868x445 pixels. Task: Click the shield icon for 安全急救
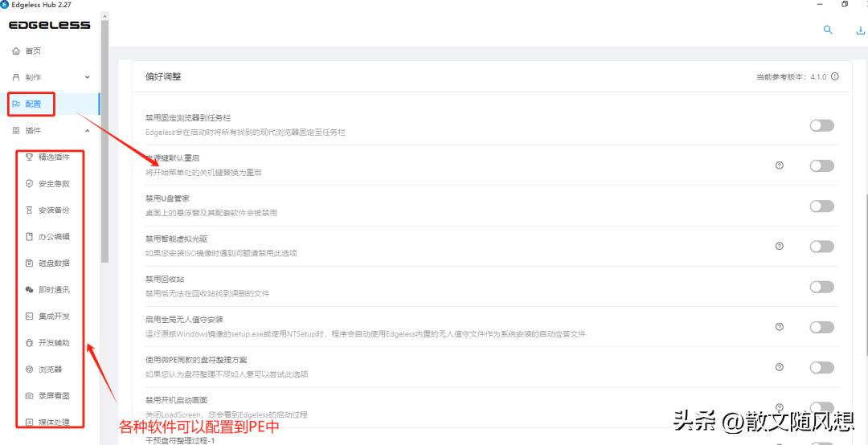coord(30,184)
